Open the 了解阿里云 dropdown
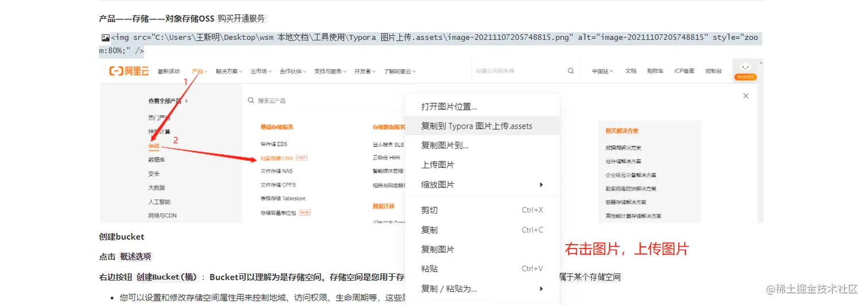868x305 pixels. click(400, 71)
